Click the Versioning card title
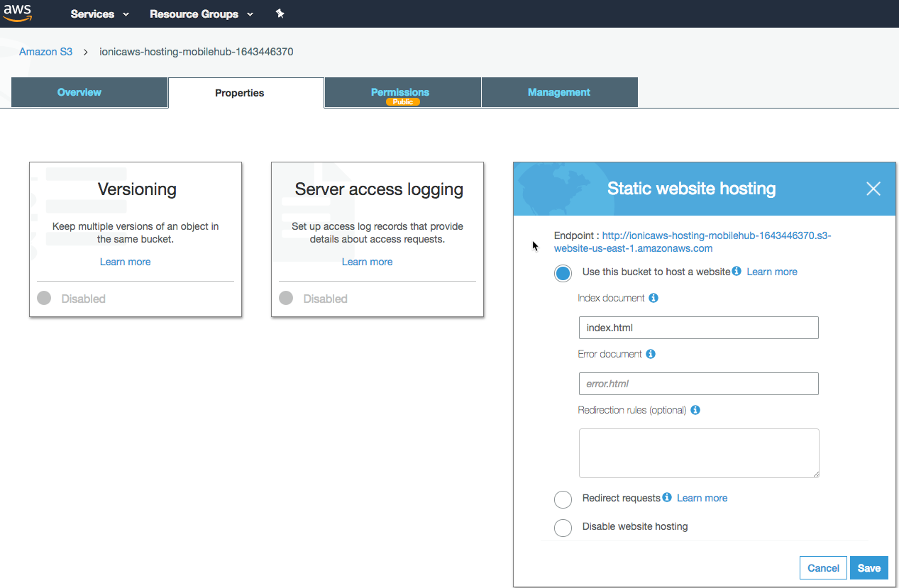The image size is (899, 588). [137, 189]
